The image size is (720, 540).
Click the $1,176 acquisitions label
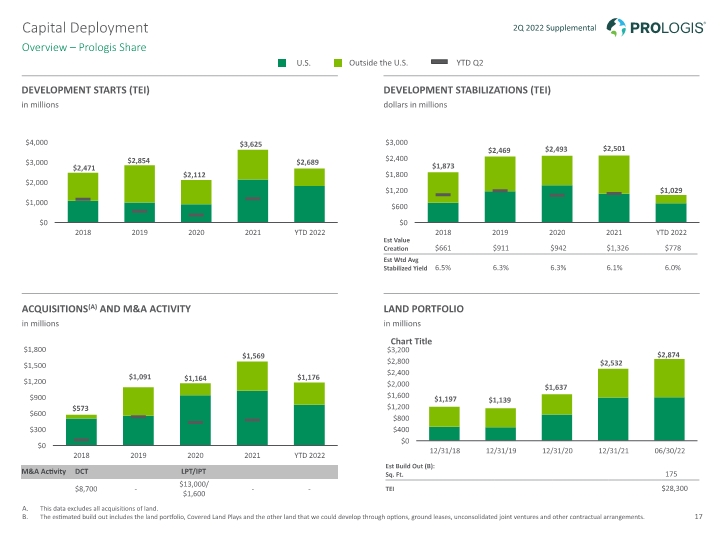(x=308, y=377)
